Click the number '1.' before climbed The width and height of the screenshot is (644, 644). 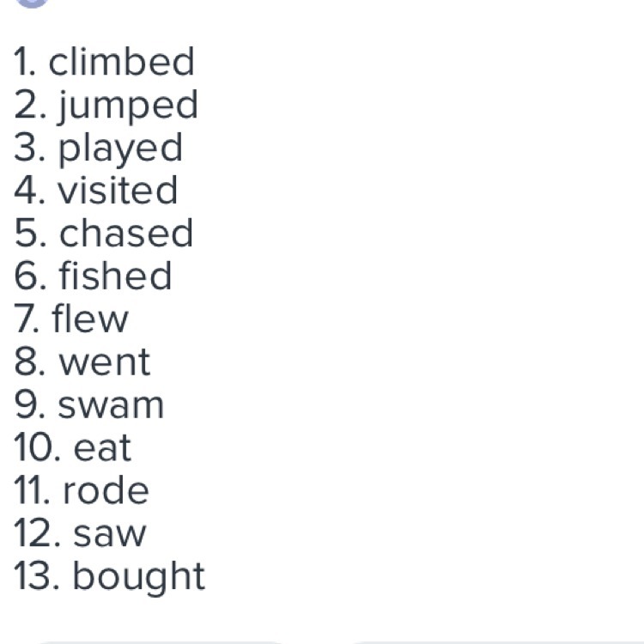25,63
